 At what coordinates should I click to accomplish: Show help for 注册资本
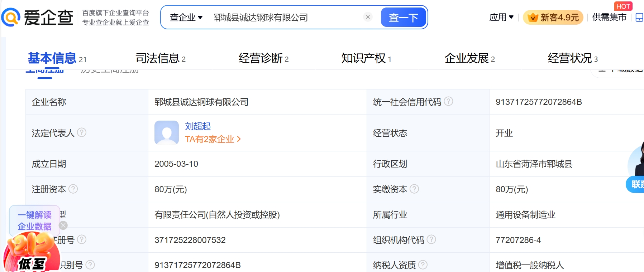point(73,189)
